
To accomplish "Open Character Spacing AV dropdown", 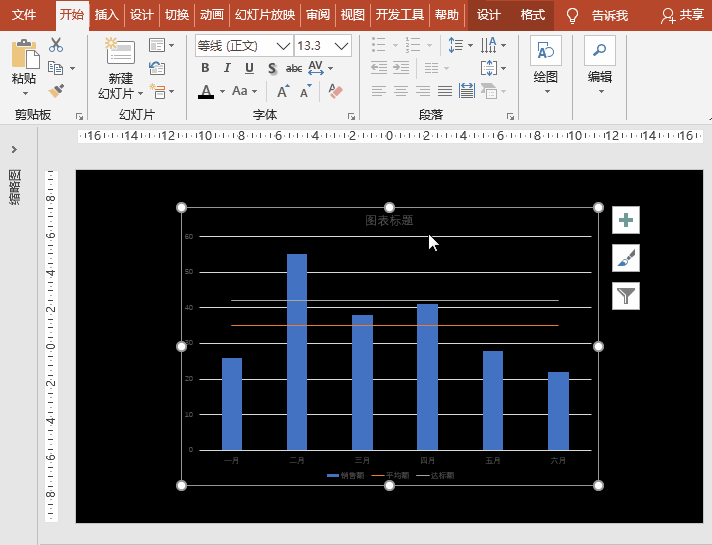I will [x=320, y=68].
